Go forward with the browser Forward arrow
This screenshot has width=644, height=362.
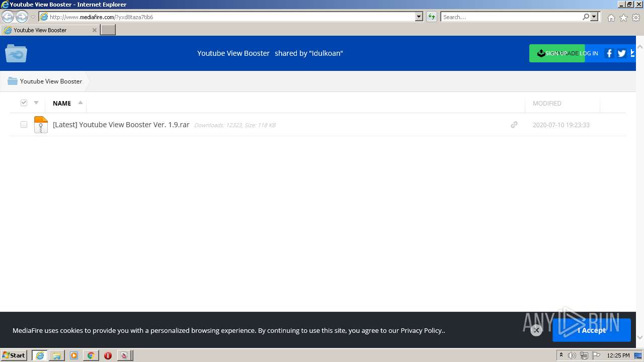point(22,17)
